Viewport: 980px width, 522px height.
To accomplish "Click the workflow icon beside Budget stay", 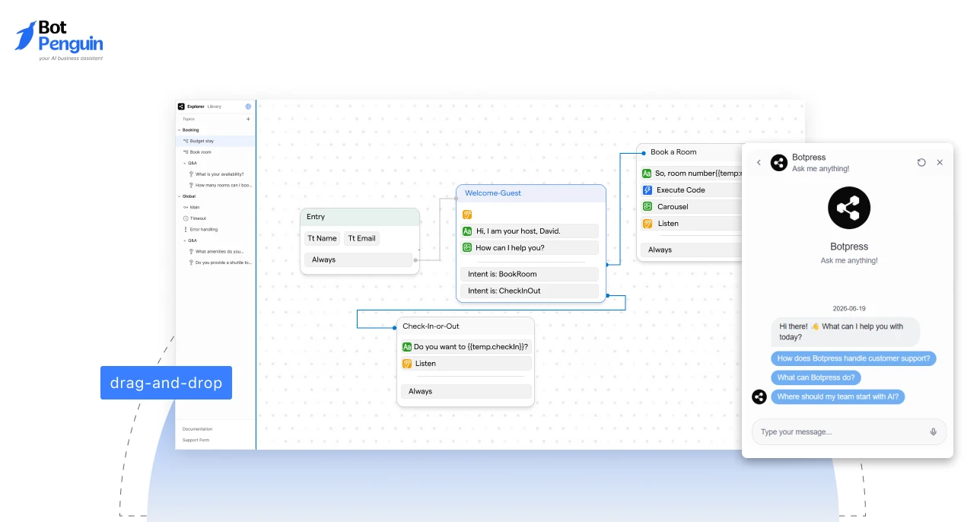I will [x=186, y=141].
